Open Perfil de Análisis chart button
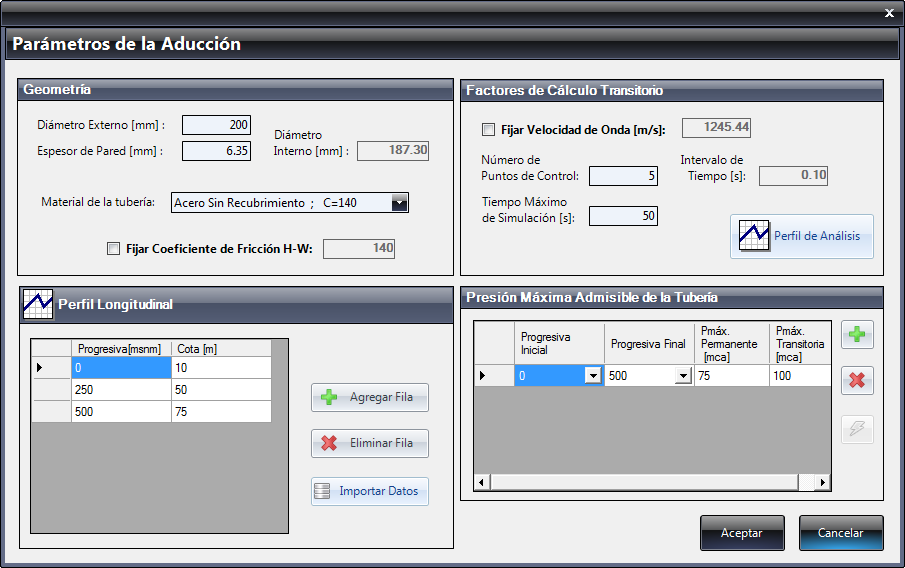Image resolution: width=905 pixels, height=568 pixels. [802, 236]
